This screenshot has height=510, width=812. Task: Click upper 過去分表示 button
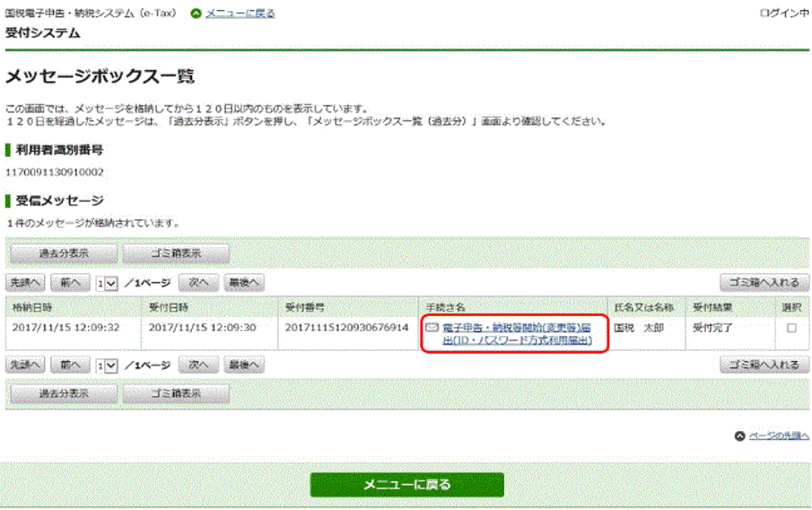64,253
